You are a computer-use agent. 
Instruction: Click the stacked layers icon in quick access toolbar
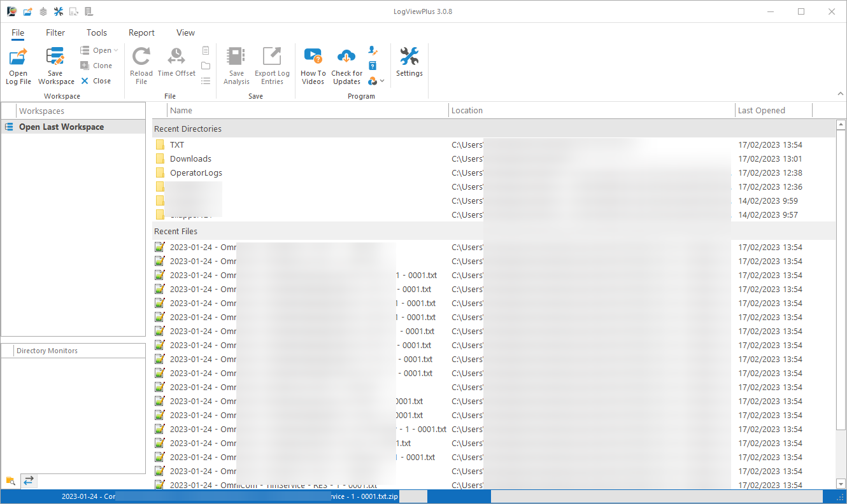click(43, 11)
